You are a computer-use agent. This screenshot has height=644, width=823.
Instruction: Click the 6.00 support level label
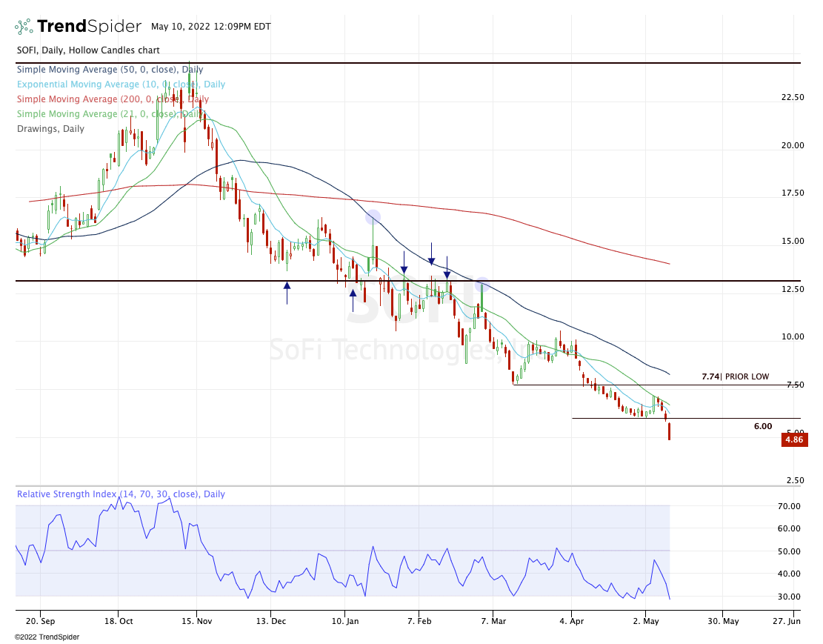[762, 426]
